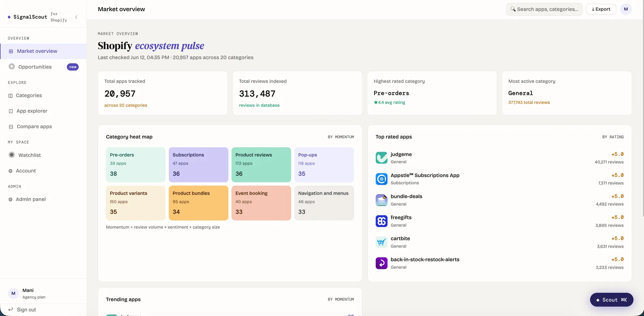This screenshot has height=316, width=644.
Task: Open Mani's profile avatar in sidebar
Action: pyautogui.click(x=13, y=293)
